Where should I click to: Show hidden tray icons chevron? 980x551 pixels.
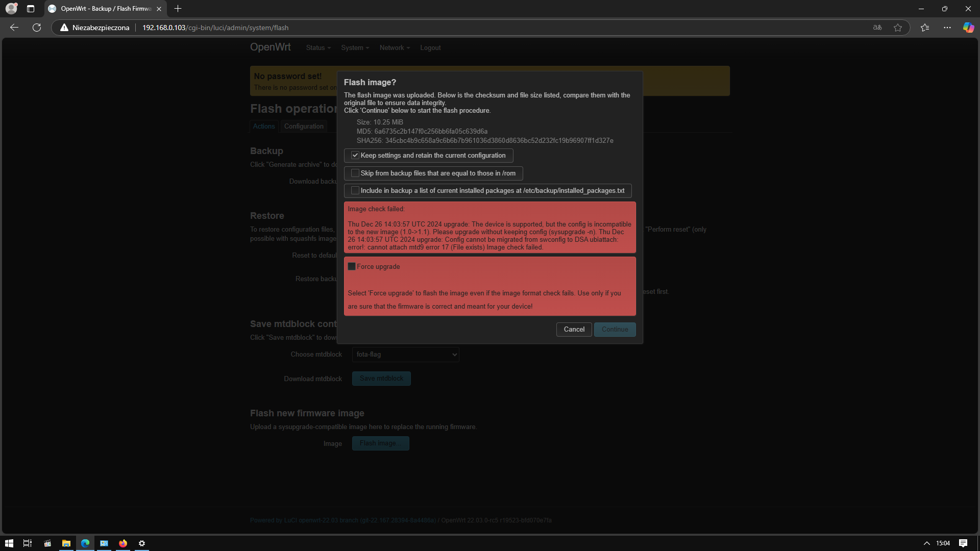[927, 543]
